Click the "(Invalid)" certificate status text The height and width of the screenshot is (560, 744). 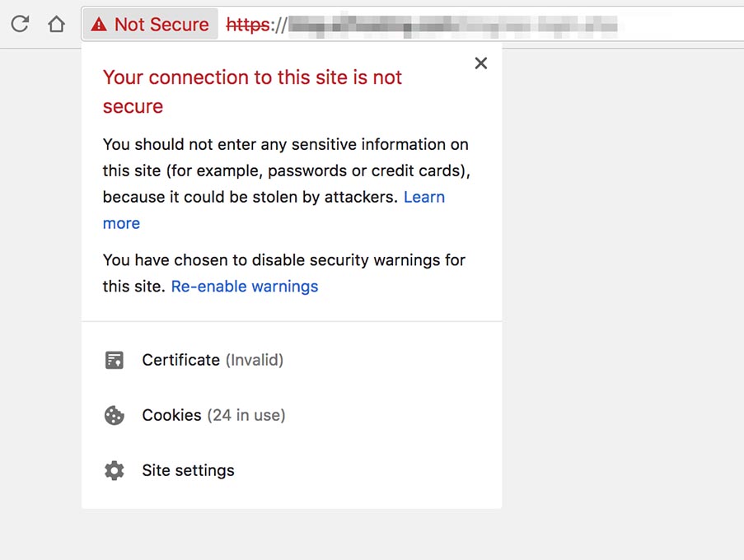coord(255,360)
